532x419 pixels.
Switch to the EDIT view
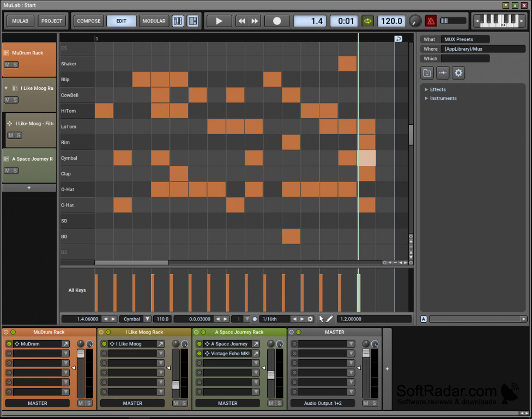pyautogui.click(x=122, y=21)
